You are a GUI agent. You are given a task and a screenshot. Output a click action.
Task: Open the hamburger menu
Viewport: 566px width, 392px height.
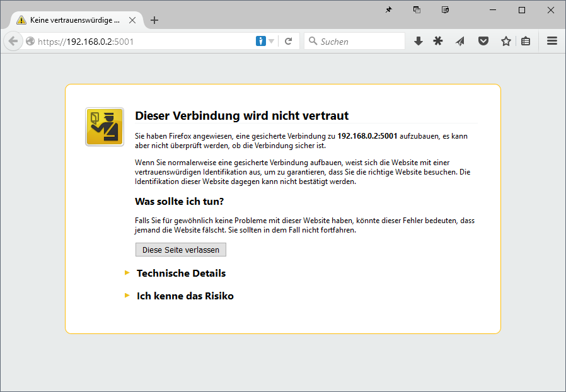tap(552, 41)
